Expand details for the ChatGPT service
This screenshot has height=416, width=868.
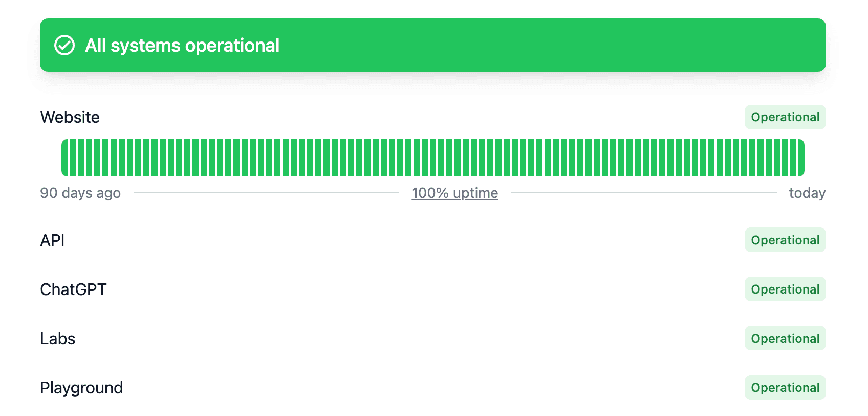pyautogui.click(x=73, y=289)
